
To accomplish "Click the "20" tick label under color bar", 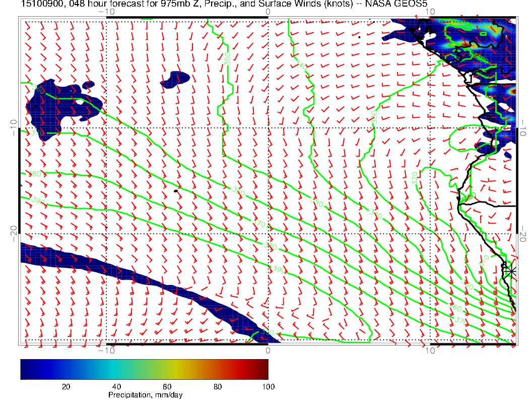I will tap(66, 387).
